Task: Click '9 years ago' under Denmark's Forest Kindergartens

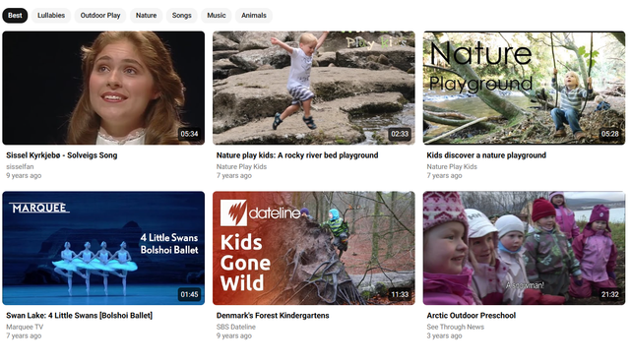Action: (x=234, y=335)
